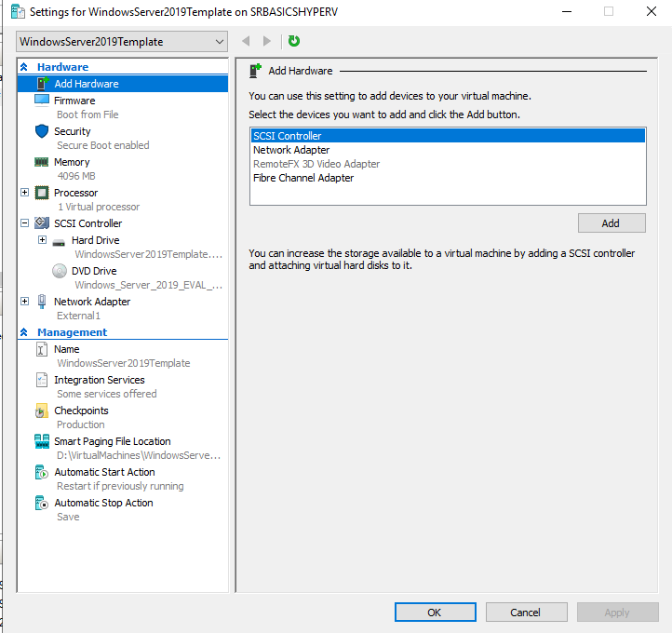The height and width of the screenshot is (633, 672).
Task: Click 'Secure Boot enabled' text
Action: [103, 145]
